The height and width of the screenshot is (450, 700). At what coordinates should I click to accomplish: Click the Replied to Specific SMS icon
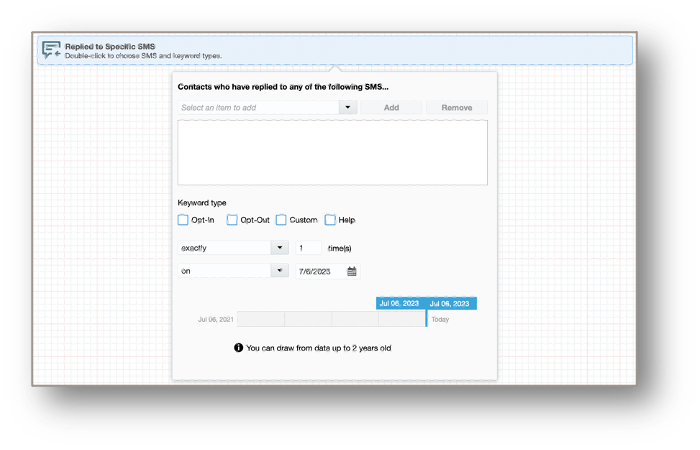pos(51,50)
